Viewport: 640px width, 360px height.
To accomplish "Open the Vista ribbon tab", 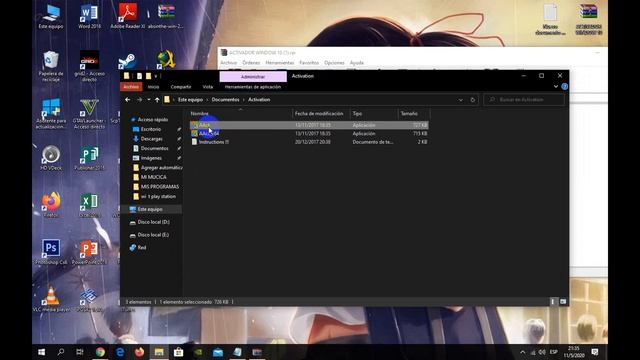I will pos(208,87).
